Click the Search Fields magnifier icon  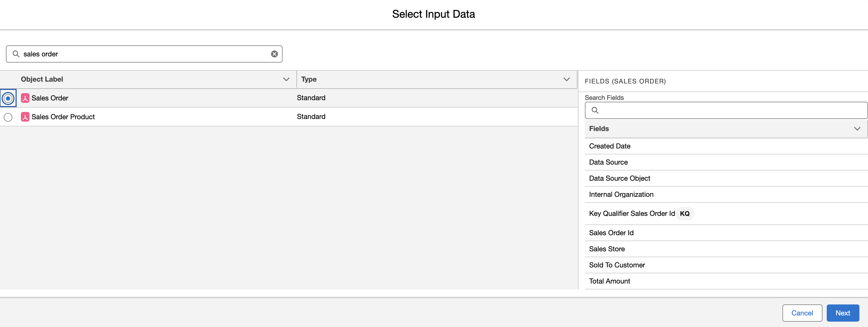pos(595,110)
